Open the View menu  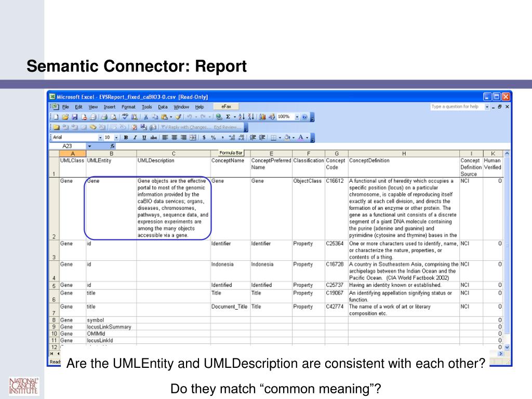coord(93,107)
